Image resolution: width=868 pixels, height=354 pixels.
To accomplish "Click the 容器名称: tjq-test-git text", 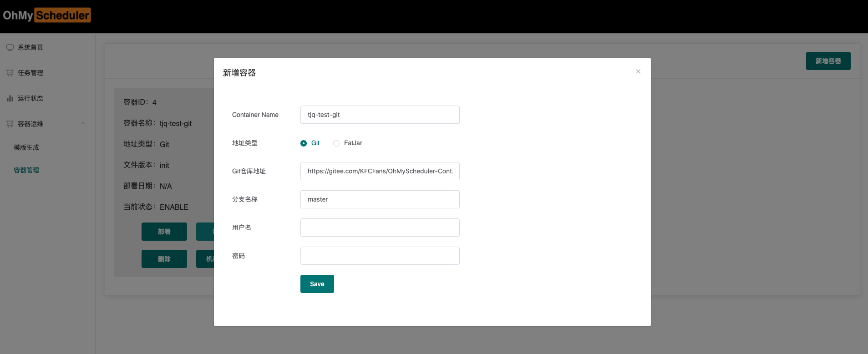I will 157,123.
